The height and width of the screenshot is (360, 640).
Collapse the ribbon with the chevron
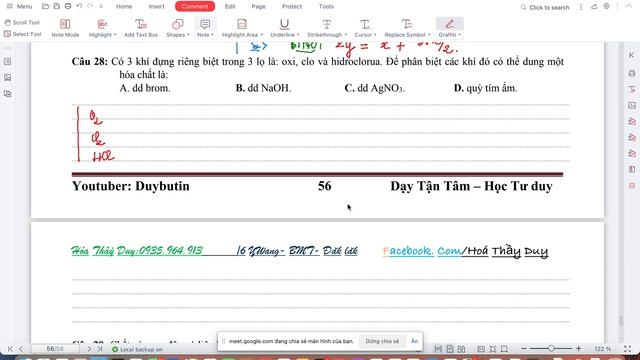(x=628, y=6)
